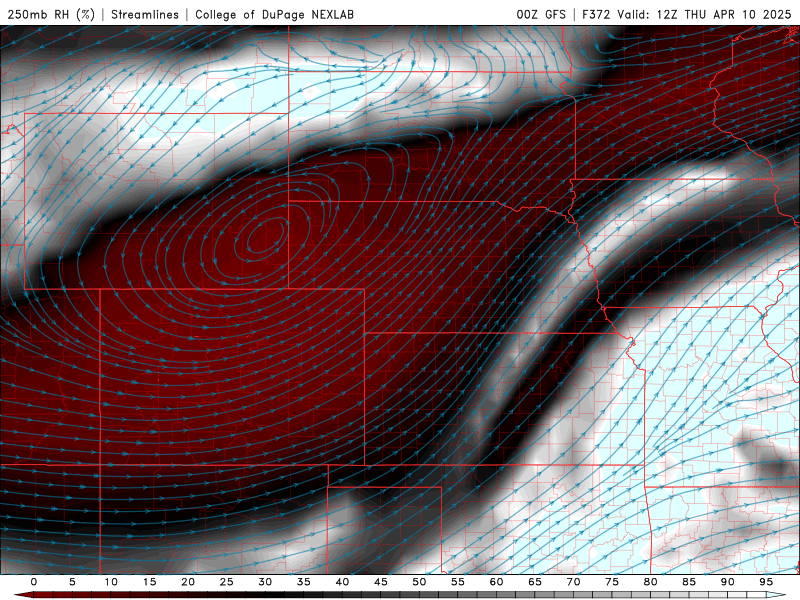
Task: Click the '0' colorbar scale label
Action: tap(34, 582)
